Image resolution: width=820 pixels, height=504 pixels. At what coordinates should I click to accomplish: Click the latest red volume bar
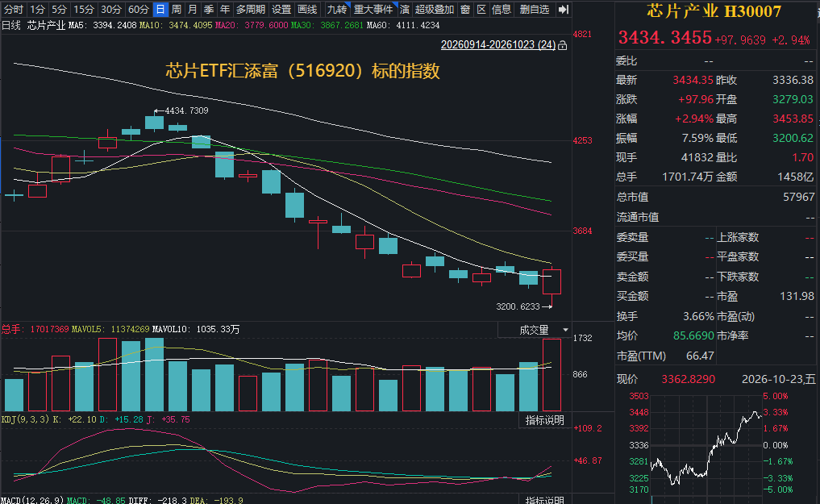(x=552, y=375)
